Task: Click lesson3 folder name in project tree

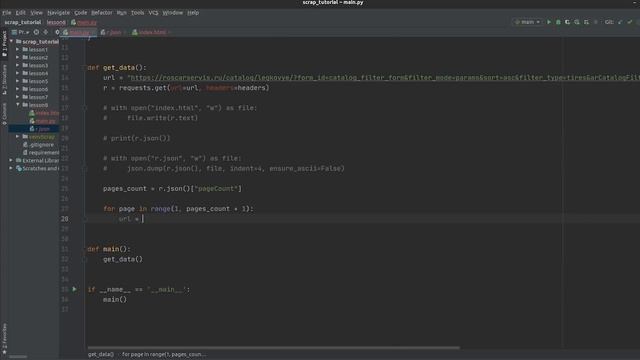Action: [x=38, y=65]
